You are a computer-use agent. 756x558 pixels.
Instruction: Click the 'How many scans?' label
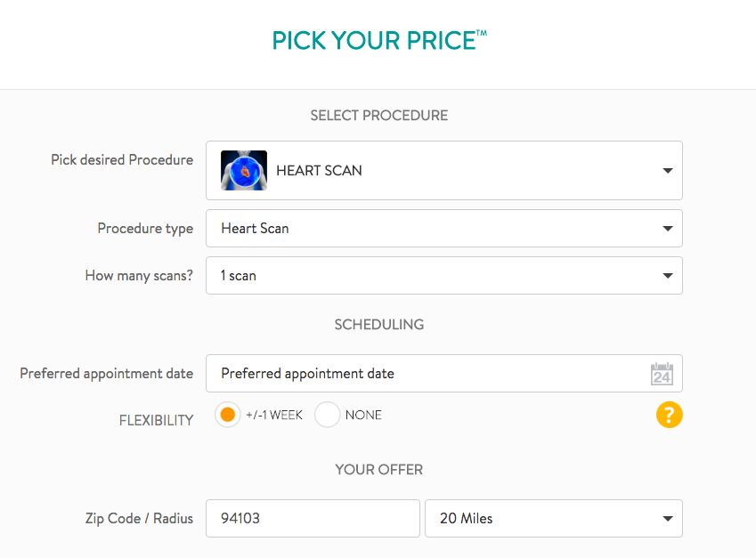(x=139, y=276)
